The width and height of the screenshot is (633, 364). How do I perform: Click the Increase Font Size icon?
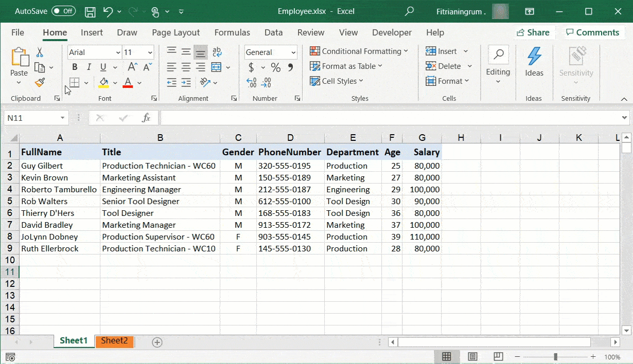pyautogui.click(x=133, y=67)
